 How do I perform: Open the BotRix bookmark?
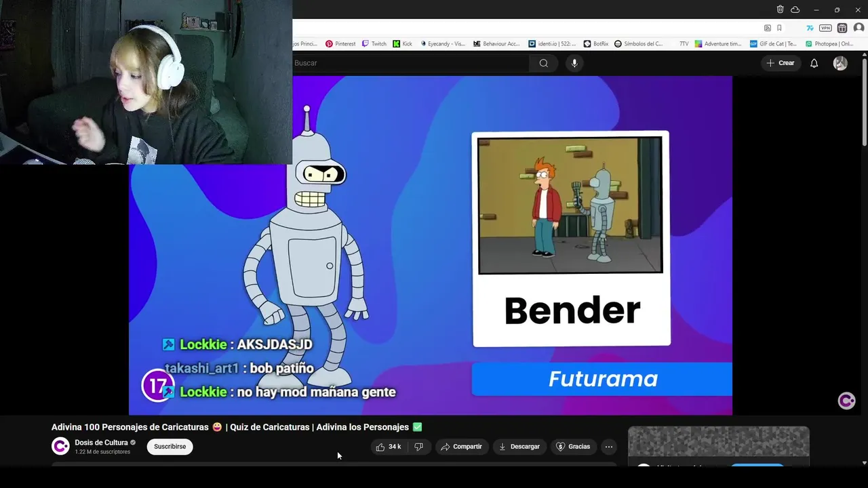[596, 43]
